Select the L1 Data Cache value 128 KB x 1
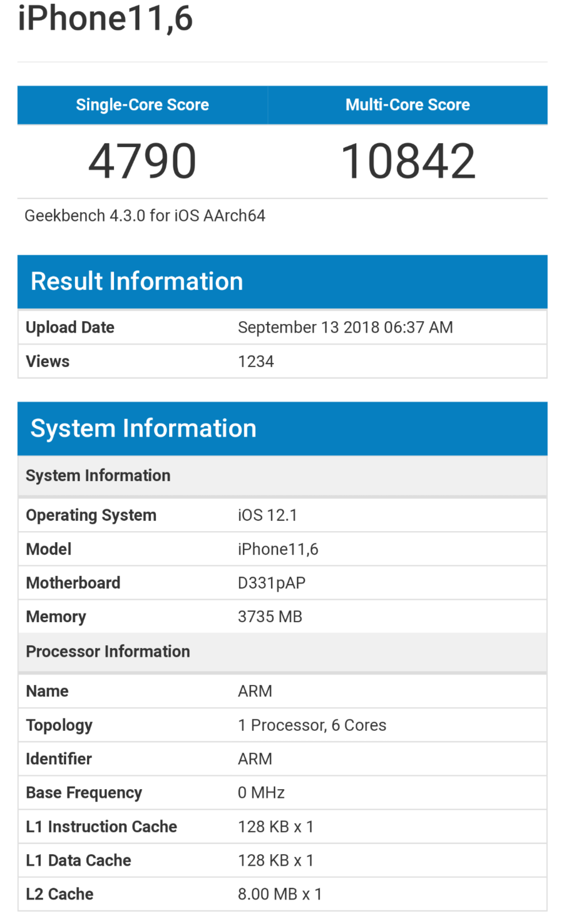Screen dimensions: 564x924 (276, 860)
